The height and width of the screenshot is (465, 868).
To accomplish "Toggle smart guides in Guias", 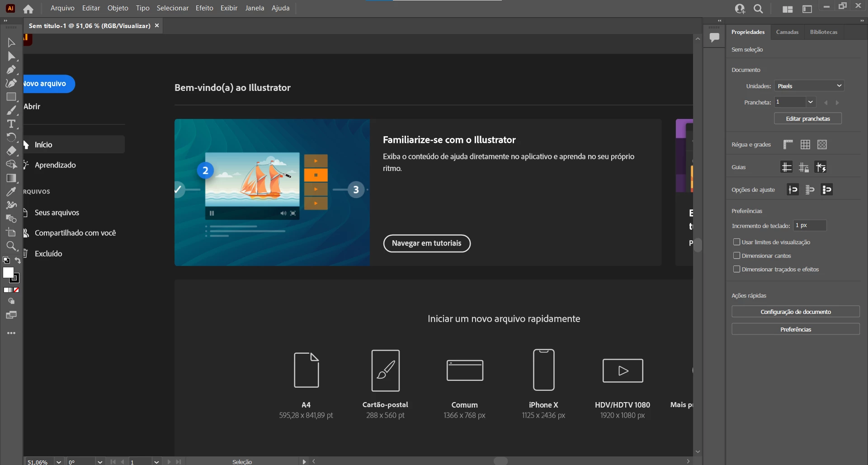I will [821, 167].
